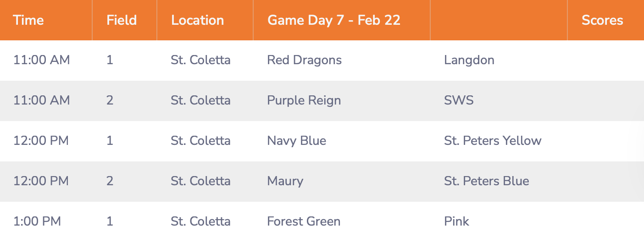Click the SWS team name
This screenshot has height=243, width=644.
point(459,100)
